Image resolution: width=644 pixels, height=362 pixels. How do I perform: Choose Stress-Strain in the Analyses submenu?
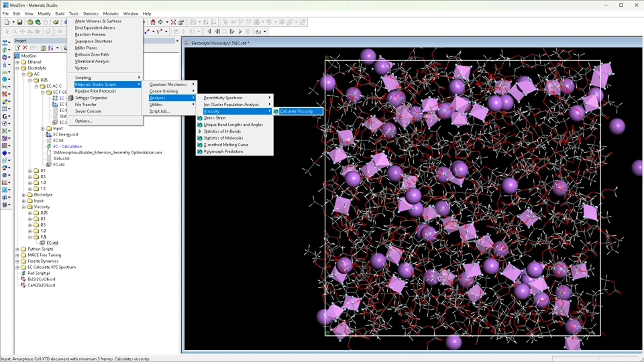(x=215, y=118)
